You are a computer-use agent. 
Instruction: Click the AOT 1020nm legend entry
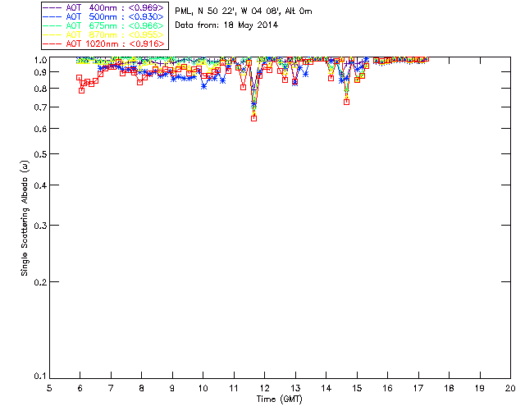(x=104, y=43)
